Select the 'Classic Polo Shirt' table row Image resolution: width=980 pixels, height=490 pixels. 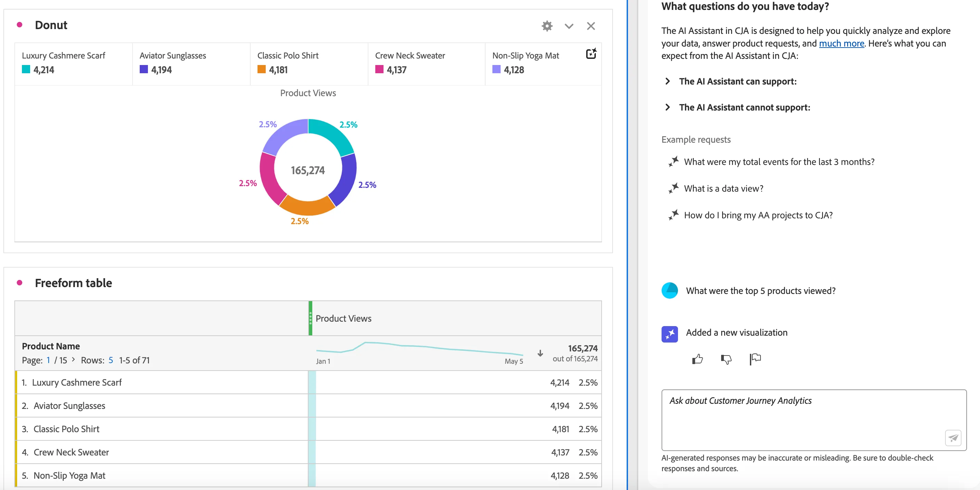(308, 429)
